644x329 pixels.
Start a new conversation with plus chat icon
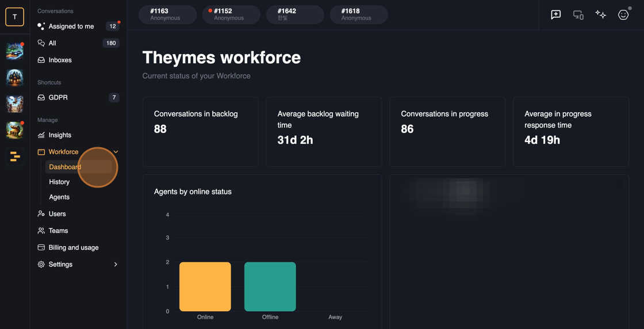click(555, 15)
